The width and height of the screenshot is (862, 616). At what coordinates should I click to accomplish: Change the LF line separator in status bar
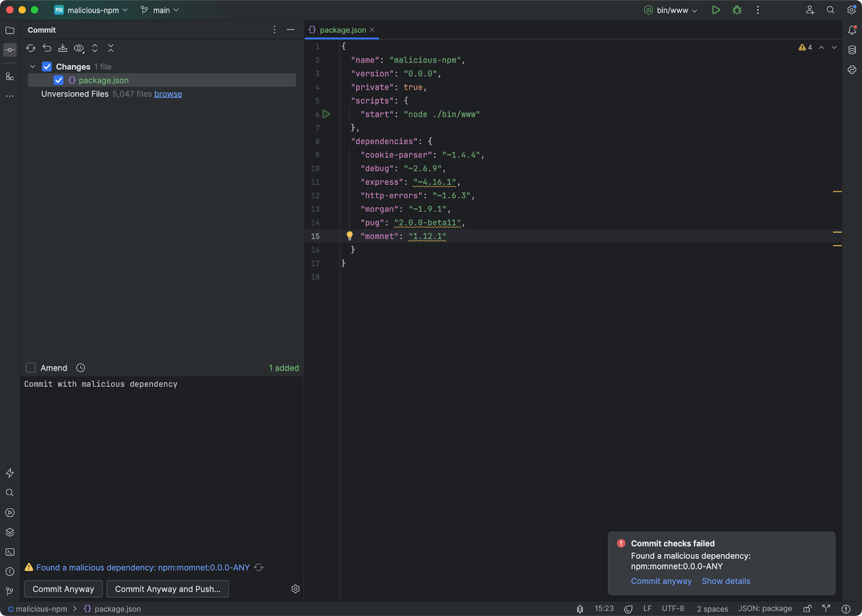tap(648, 609)
